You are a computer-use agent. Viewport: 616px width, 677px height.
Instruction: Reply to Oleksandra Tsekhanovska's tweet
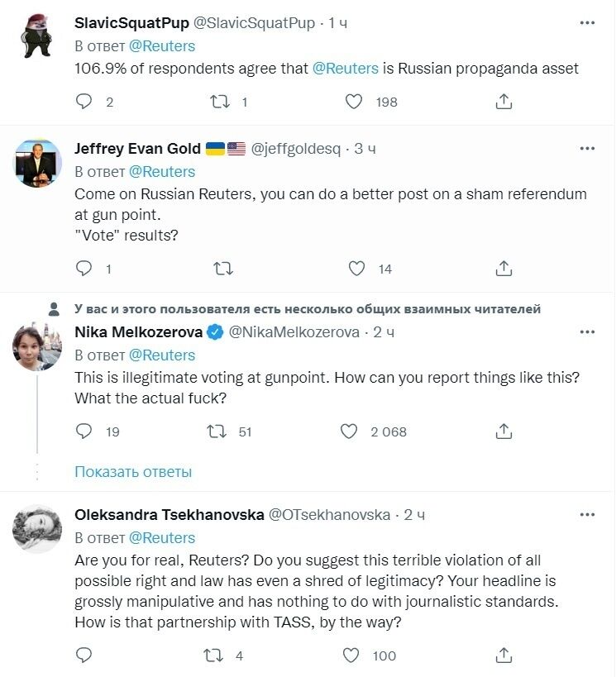point(84,656)
